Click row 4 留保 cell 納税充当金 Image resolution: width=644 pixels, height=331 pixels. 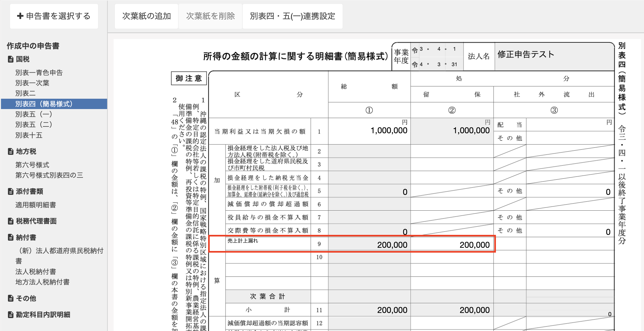[452, 178]
